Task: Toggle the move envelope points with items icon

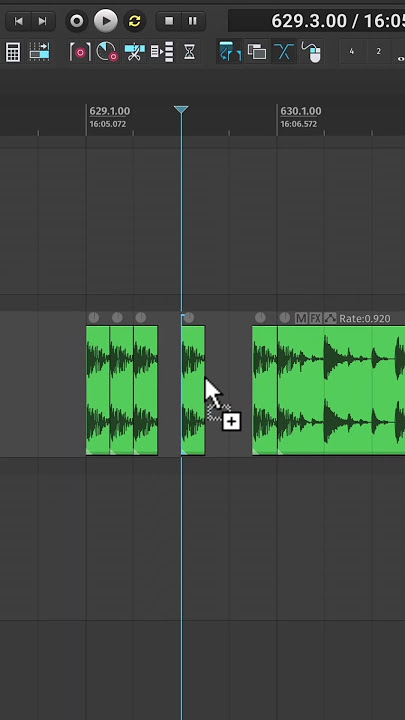Action: pos(39,52)
